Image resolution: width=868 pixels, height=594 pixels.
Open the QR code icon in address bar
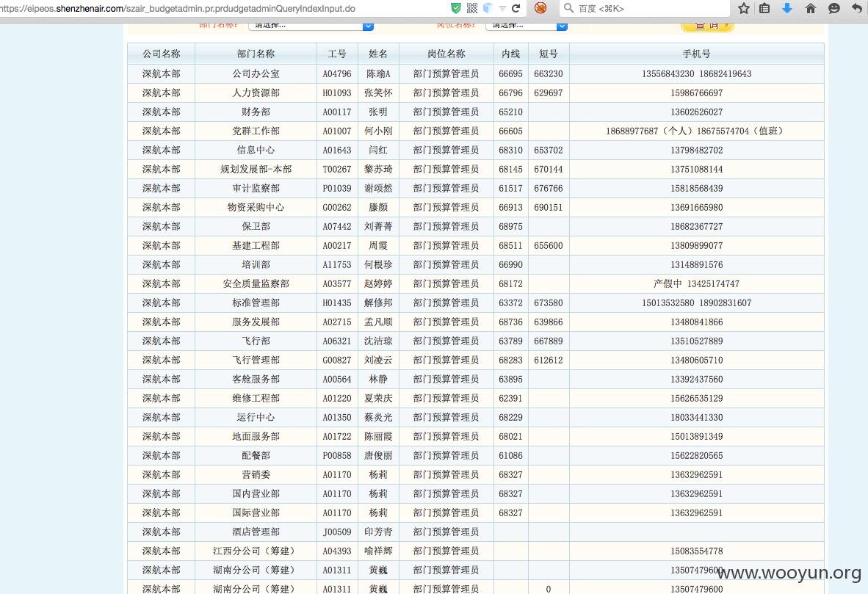[471, 8]
